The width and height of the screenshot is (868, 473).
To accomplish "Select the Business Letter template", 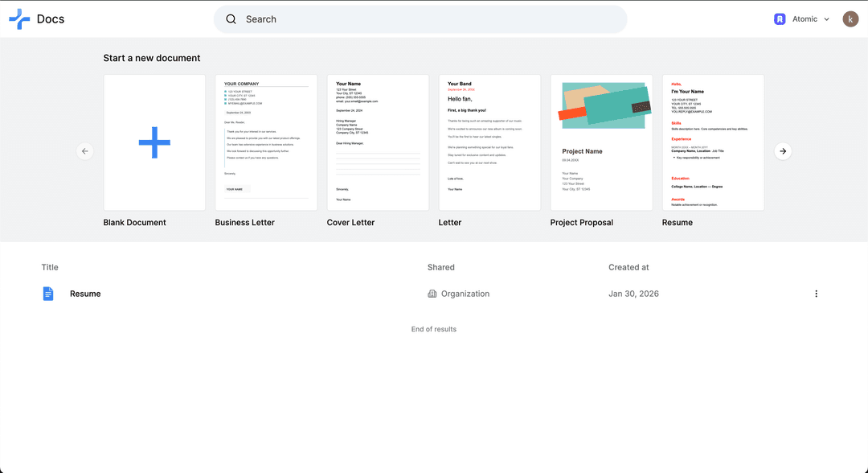I will pos(266,142).
